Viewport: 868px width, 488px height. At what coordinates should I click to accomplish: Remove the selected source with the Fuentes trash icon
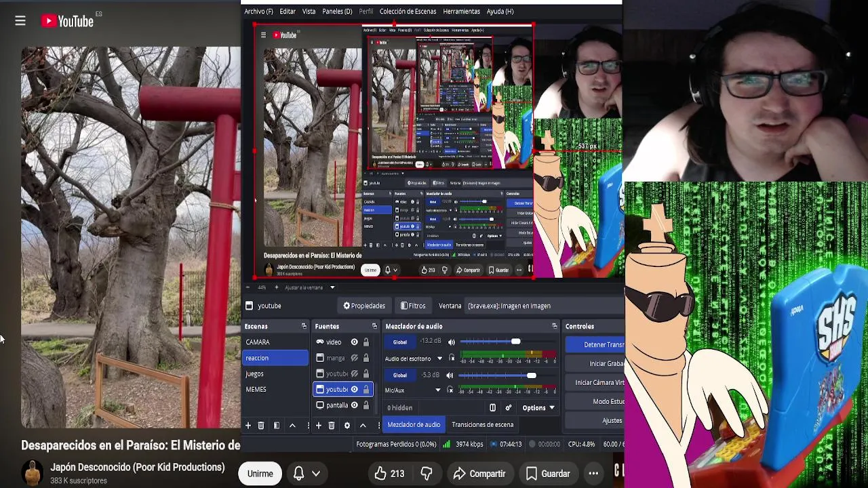point(332,425)
